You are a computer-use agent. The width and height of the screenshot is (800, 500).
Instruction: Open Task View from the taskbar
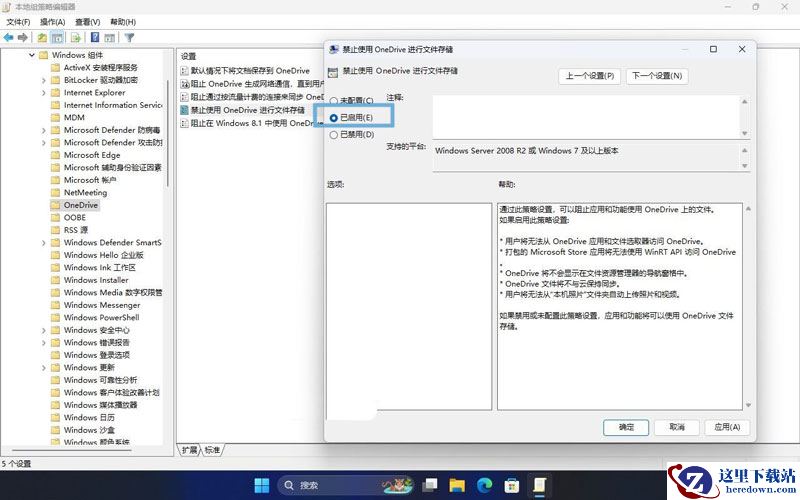[430, 485]
